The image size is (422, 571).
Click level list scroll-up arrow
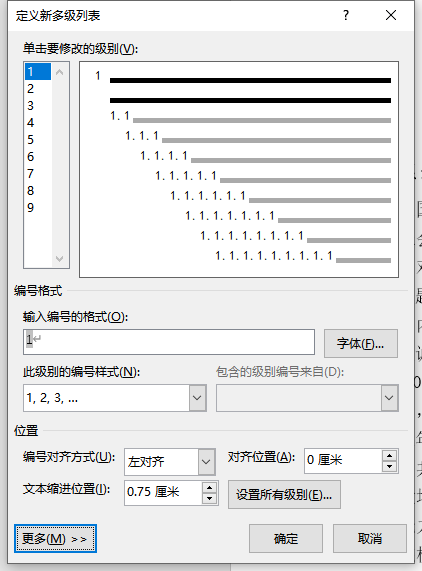click(x=60, y=72)
